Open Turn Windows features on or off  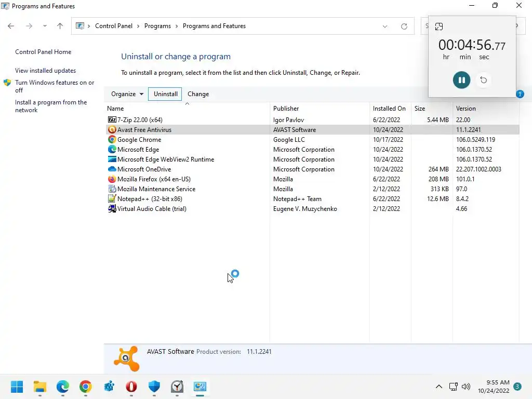[54, 86]
